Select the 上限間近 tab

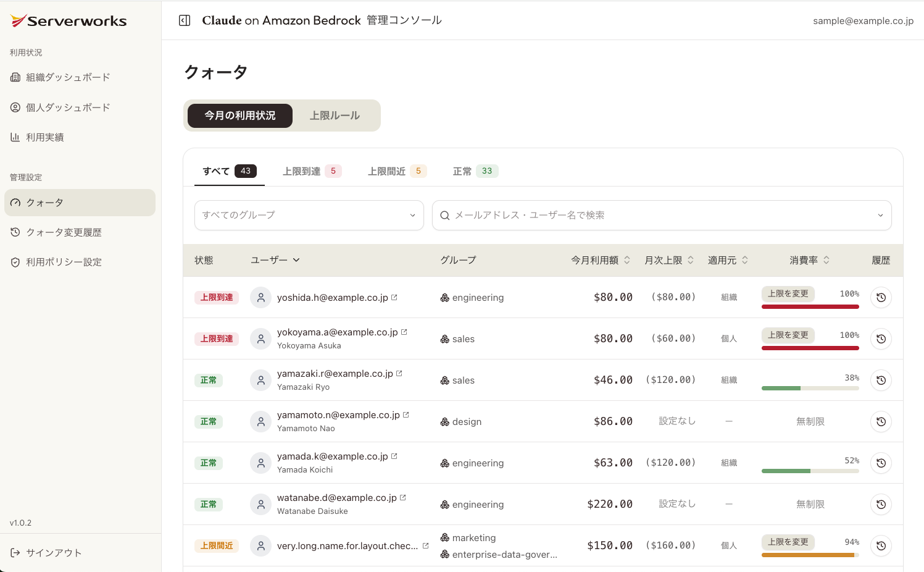[397, 171]
